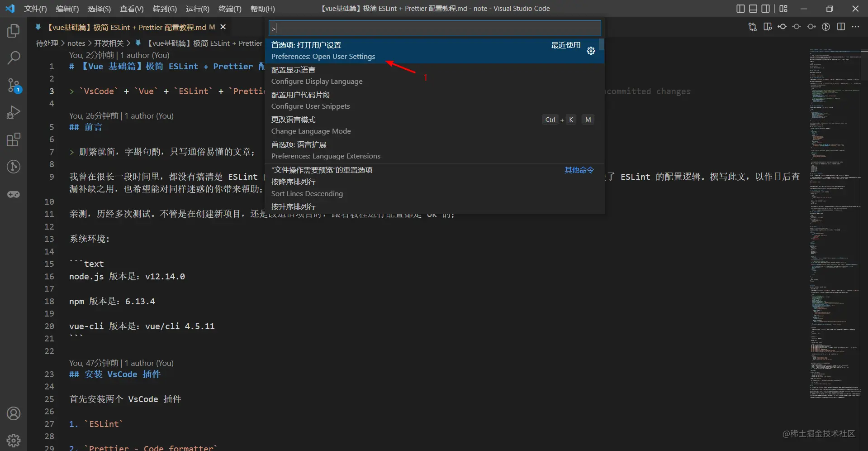Open the 查看(V) menu
Viewport: 868px width, 451px height.
(x=132, y=9)
